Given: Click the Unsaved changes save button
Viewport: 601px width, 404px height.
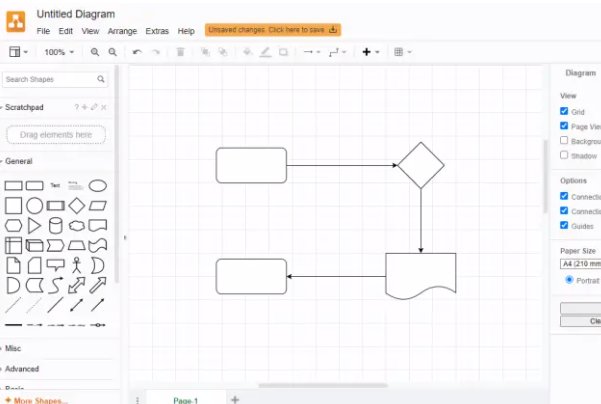Looking at the screenshot, I should tap(273, 30).
